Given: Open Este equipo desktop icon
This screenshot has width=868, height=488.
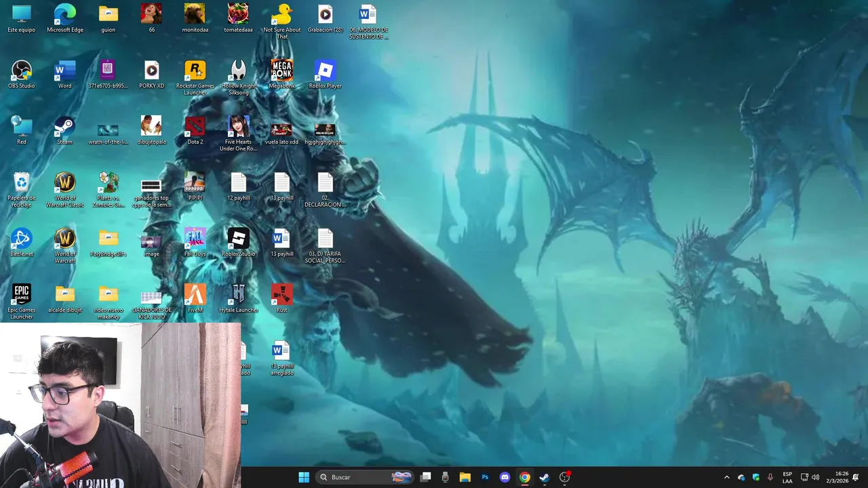Looking at the screenshot, I should tap(22, 19).
